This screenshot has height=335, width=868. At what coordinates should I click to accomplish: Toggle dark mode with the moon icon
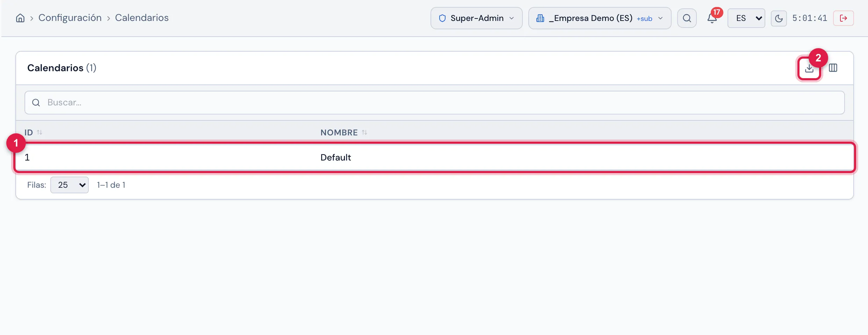(779, 18)
